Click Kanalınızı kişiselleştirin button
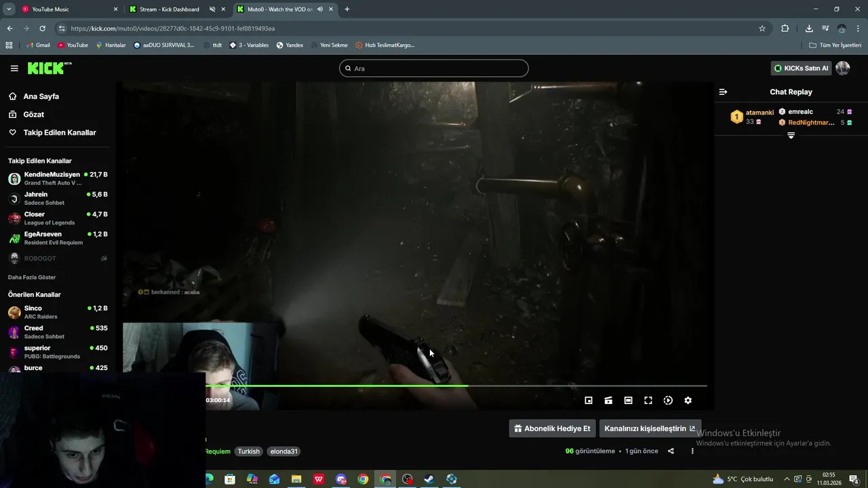868x488 pixels. [650, 428]
